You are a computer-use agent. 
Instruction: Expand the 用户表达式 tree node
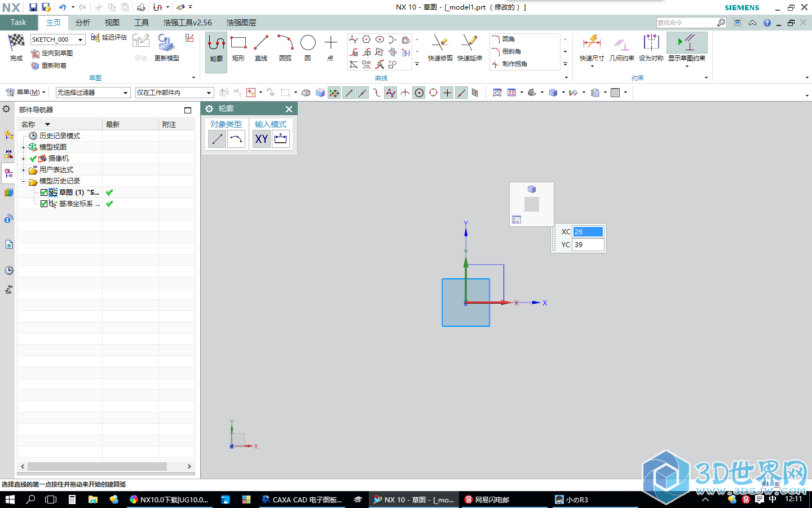tap(24, 170)
